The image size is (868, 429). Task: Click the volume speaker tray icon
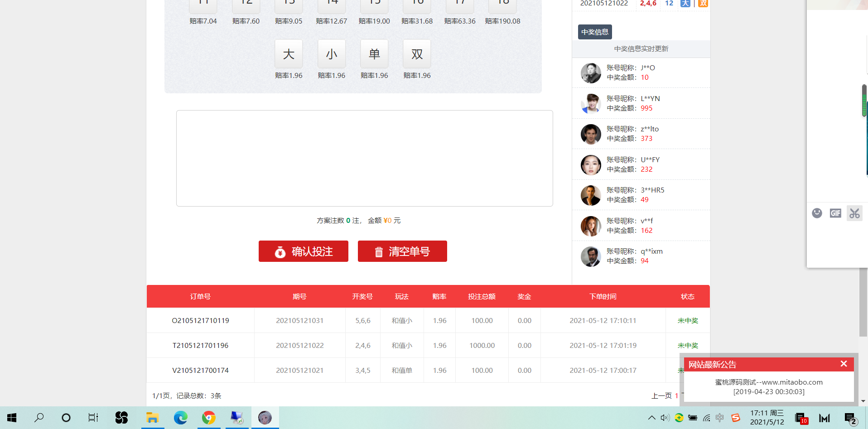(x=665, y=418)
